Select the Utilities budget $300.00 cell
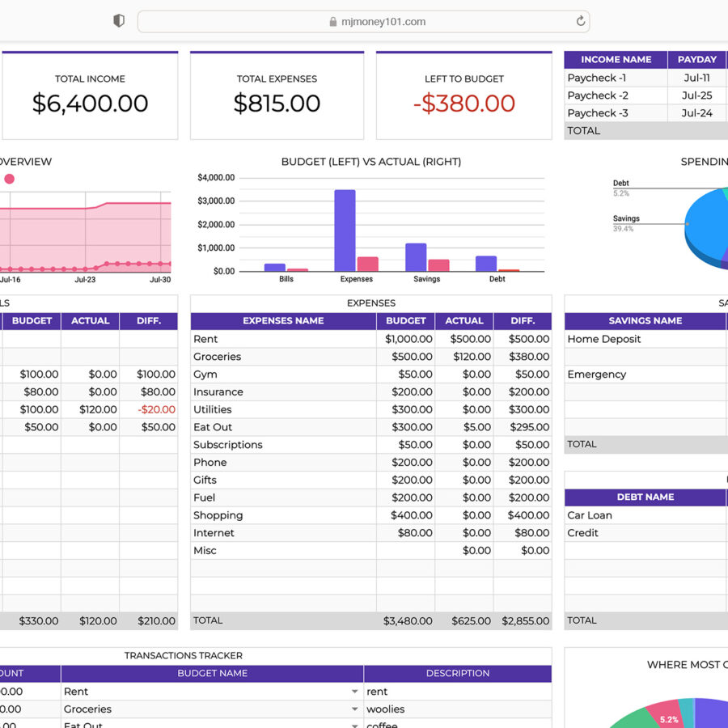 coord(406,409)
